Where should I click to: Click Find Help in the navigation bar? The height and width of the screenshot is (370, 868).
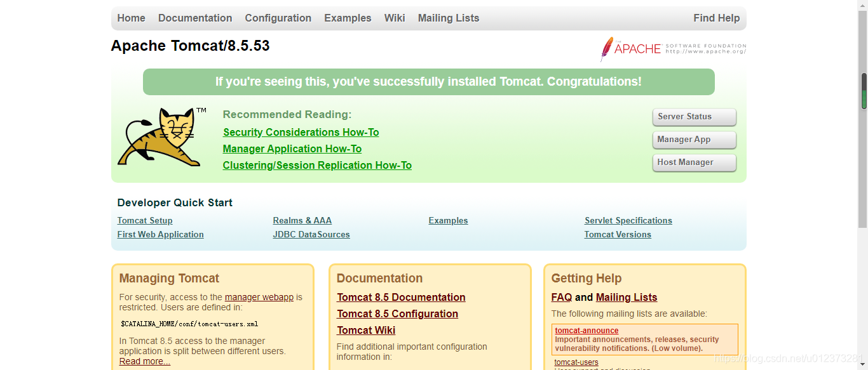[x=717, y=18]
